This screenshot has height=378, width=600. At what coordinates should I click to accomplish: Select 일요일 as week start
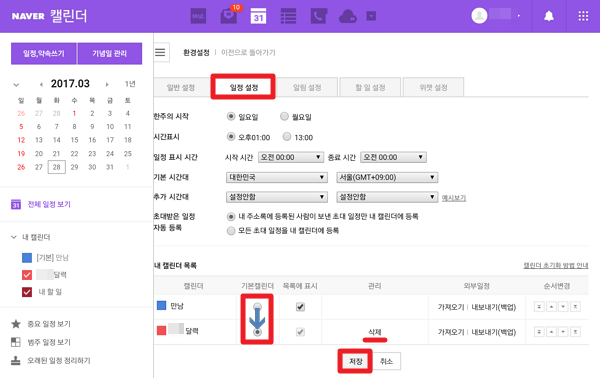(231, 116)
